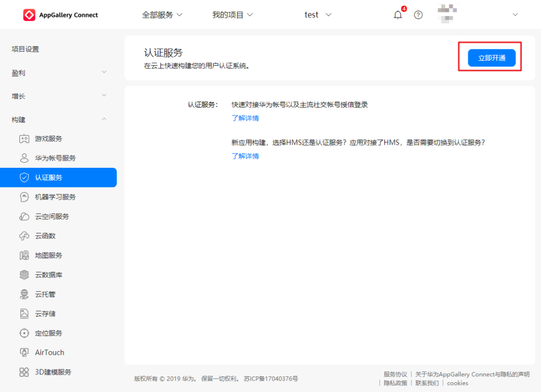Image resolution: width=541 pixels, height=392 pixels.
Task: Click the 云函数 cloud function icon
Action: tap(24, 236)
